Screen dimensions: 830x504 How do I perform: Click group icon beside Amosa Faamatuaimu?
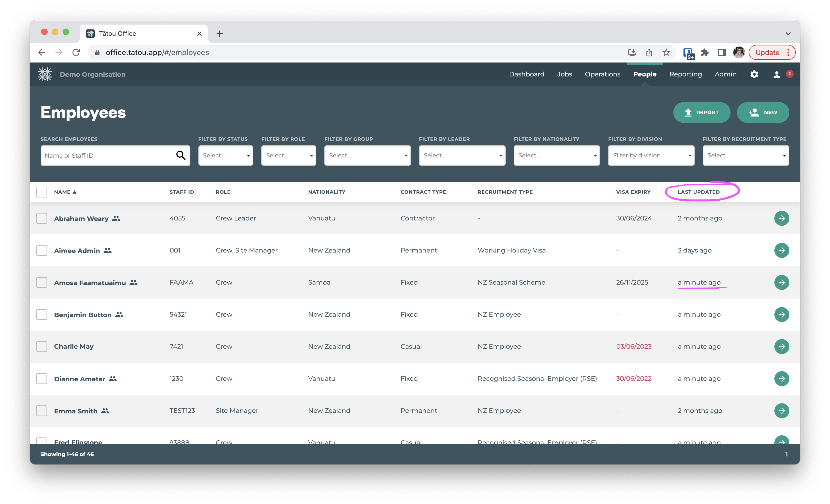(x=134, y=282)
